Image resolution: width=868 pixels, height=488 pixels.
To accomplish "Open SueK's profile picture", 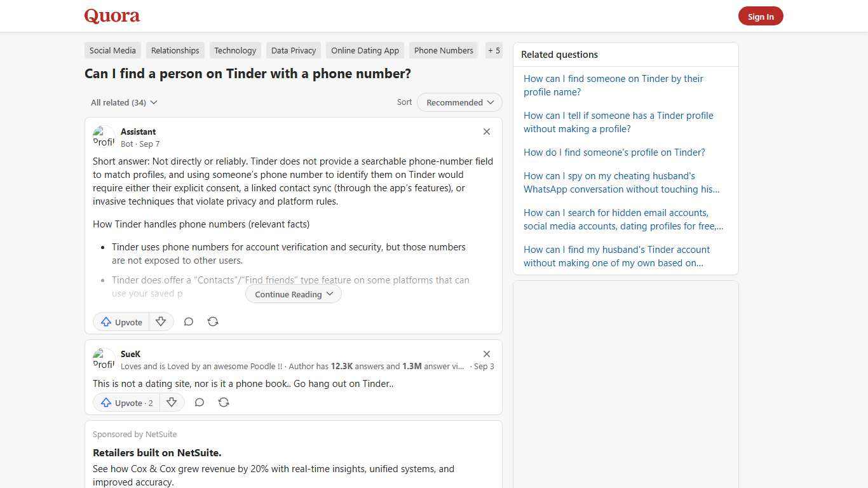I will 104,358.
